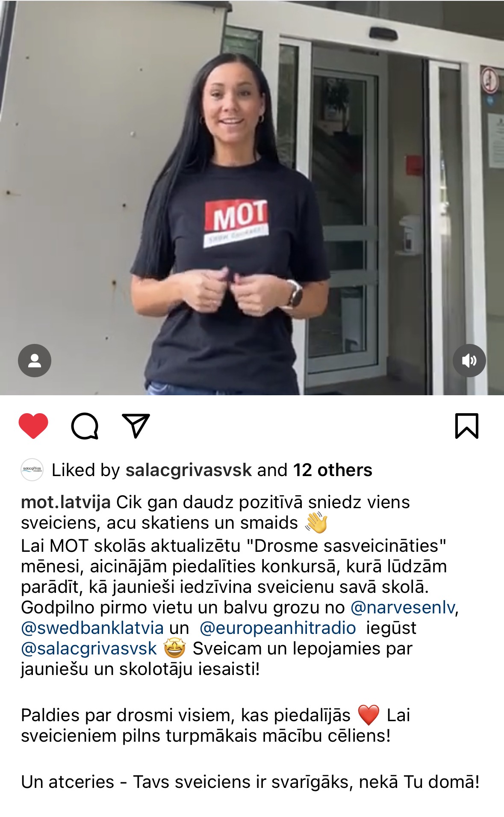Open the @narvesenlv mention

coord(403,607)
